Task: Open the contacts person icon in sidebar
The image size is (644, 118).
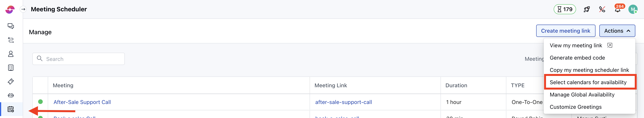Action: tap(11, 54)
